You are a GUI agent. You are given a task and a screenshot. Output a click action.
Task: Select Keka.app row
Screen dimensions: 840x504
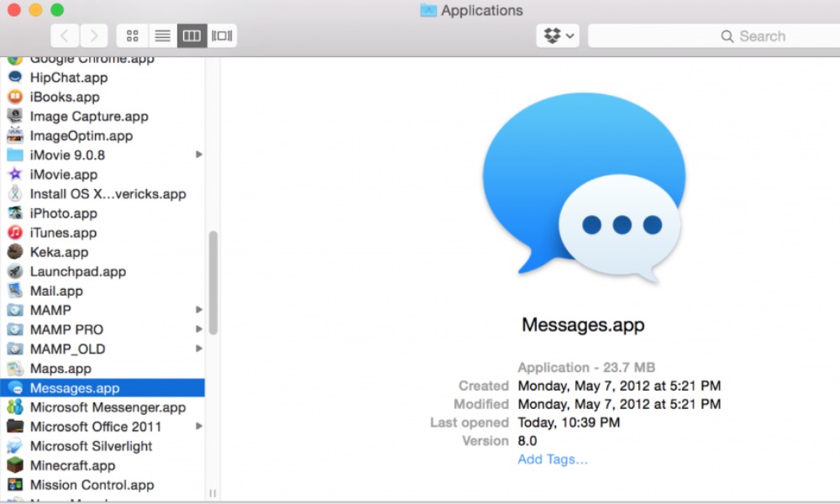point(102,252)
